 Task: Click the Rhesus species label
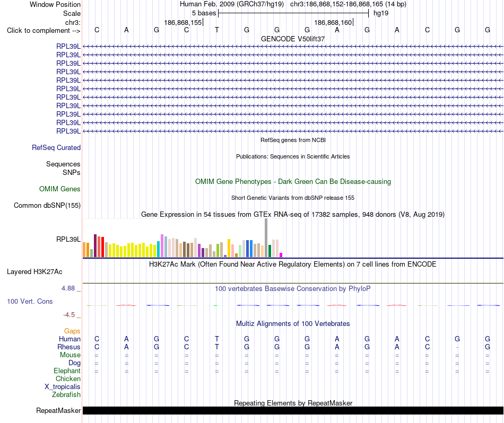[x=69, y=347]
